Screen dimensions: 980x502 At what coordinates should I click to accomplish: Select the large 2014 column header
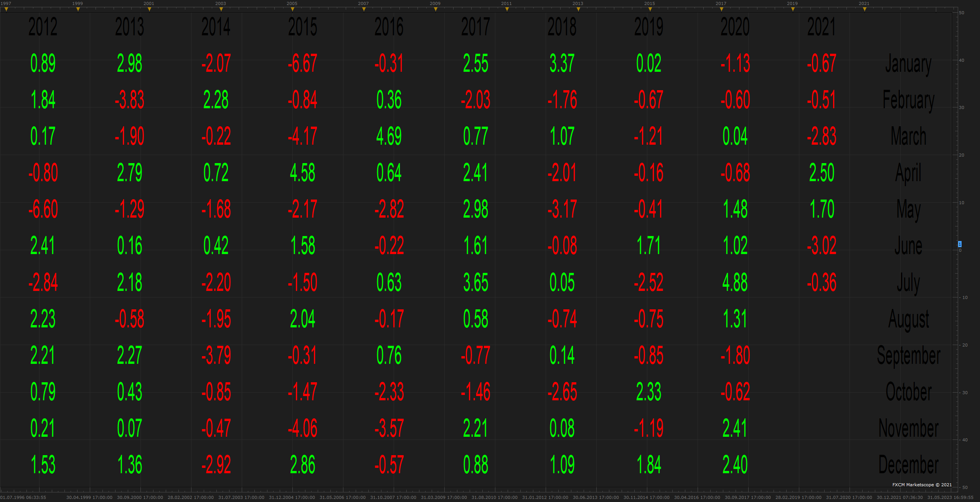tap(216, 27)
